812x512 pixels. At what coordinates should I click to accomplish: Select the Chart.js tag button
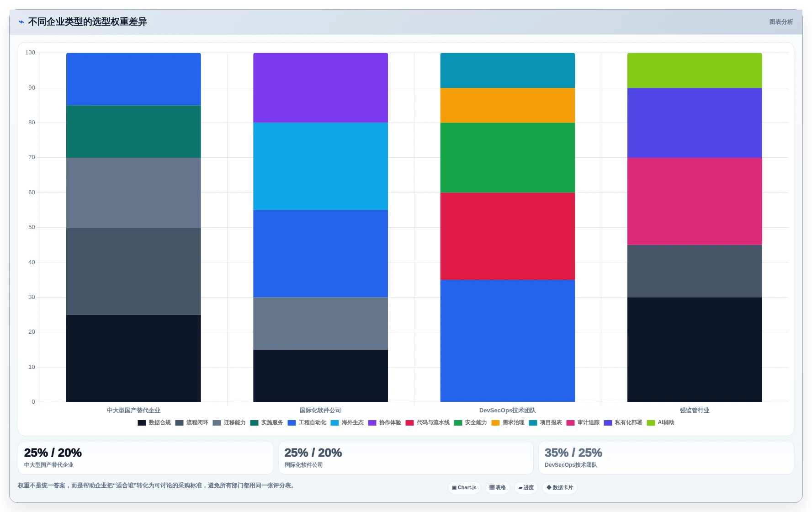(464, 487)
